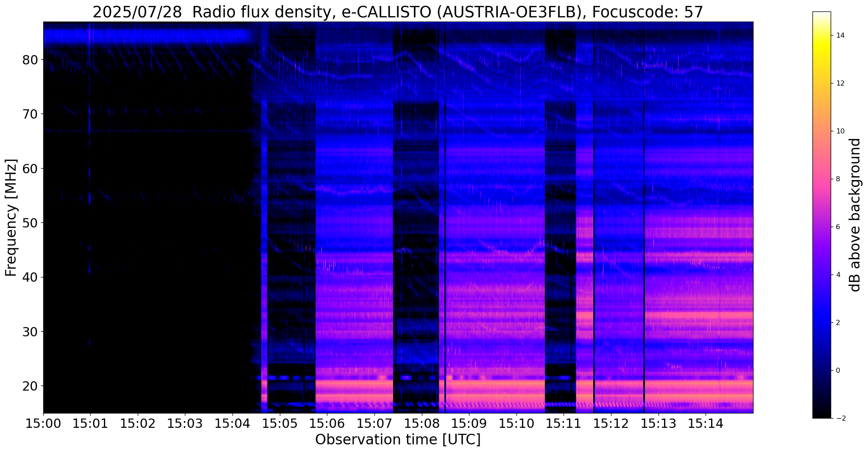Click the colorbar tick label 12
Image resolution: width=868 pixels, height=452 pixels.
click(x=840, y=83)
